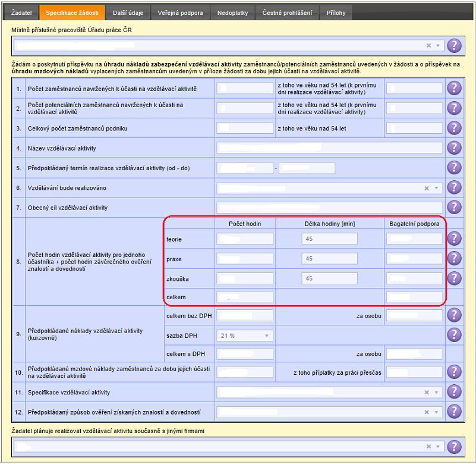The image size is (476, 464).
Task: Open help icon for Vzdělávání bude realizováno
Action: (454, 187)
